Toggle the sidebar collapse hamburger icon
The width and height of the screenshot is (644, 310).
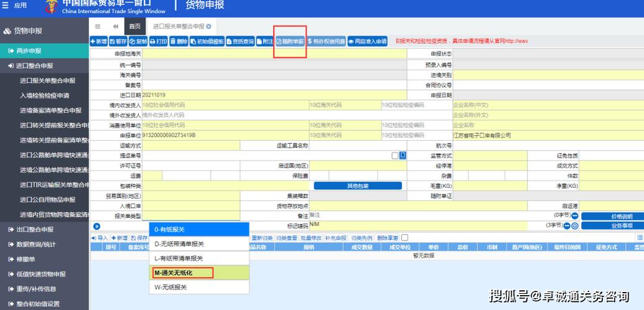98,26
